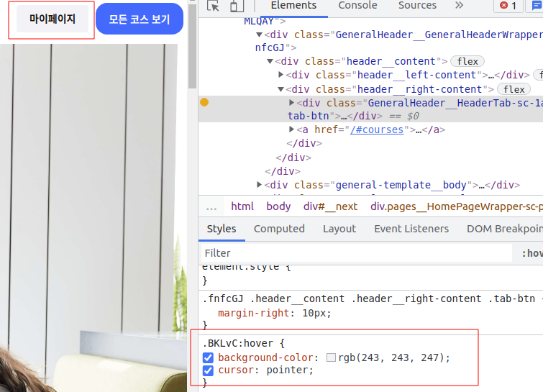This screenshot has width=543, height=392.
Task: Expand the header__left-content div node
Action: [281, 75]
